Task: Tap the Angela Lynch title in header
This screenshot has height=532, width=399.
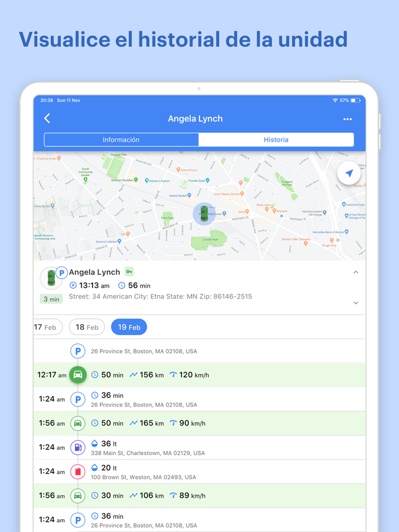Action: click(195, 119)
